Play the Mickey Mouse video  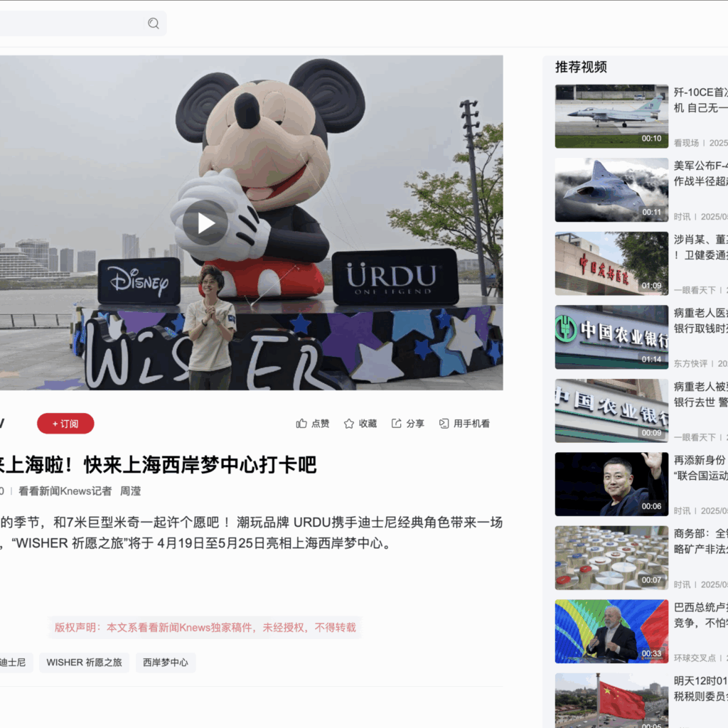click(205, 223)
